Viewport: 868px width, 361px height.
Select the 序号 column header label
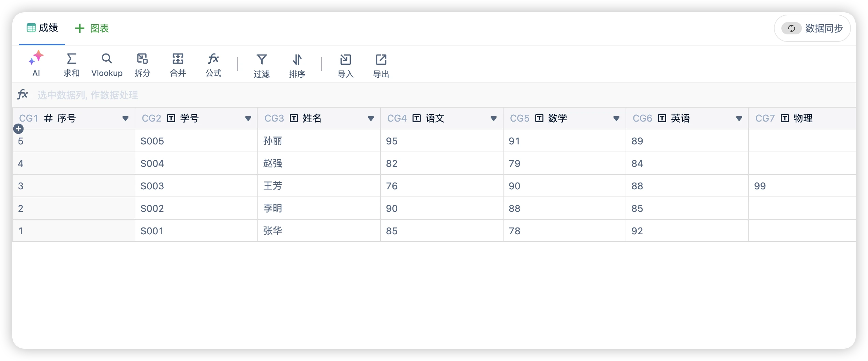coord(67,118)
